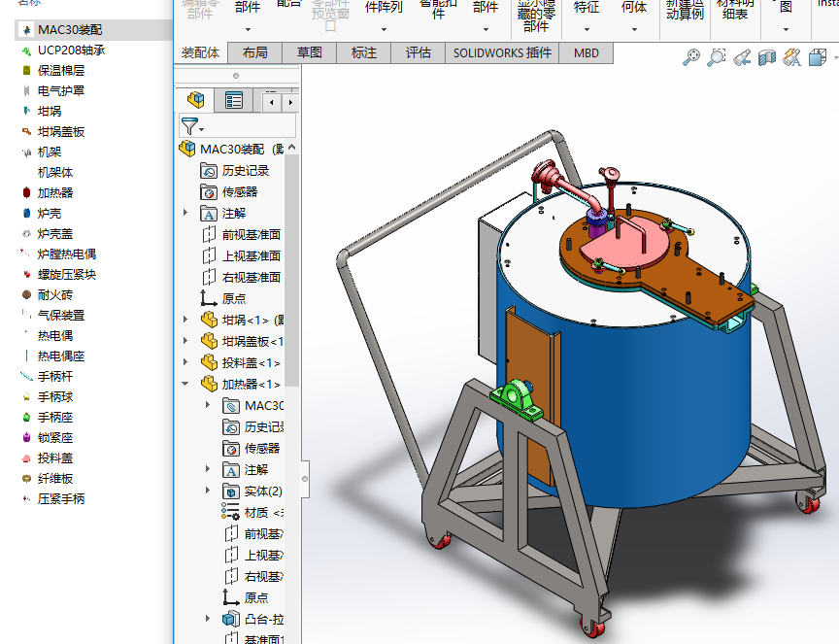The height and width of the screenshot is (644, 839).
Task: Click the Dynamic Annotation Views icon
Action: tap(792, 57)
